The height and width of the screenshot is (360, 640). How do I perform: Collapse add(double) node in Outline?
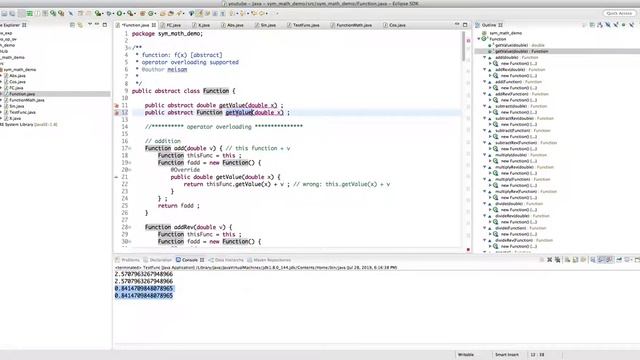pos(485,58)
